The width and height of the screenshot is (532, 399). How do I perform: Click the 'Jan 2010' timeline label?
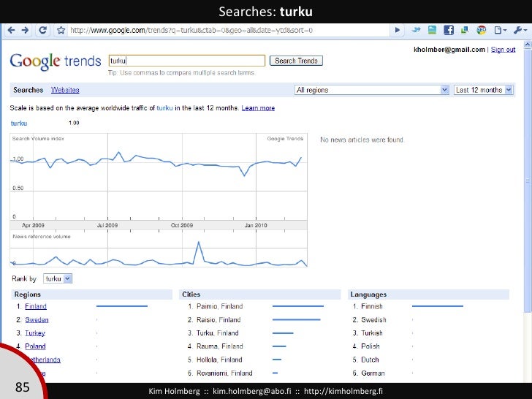point(256,225)
